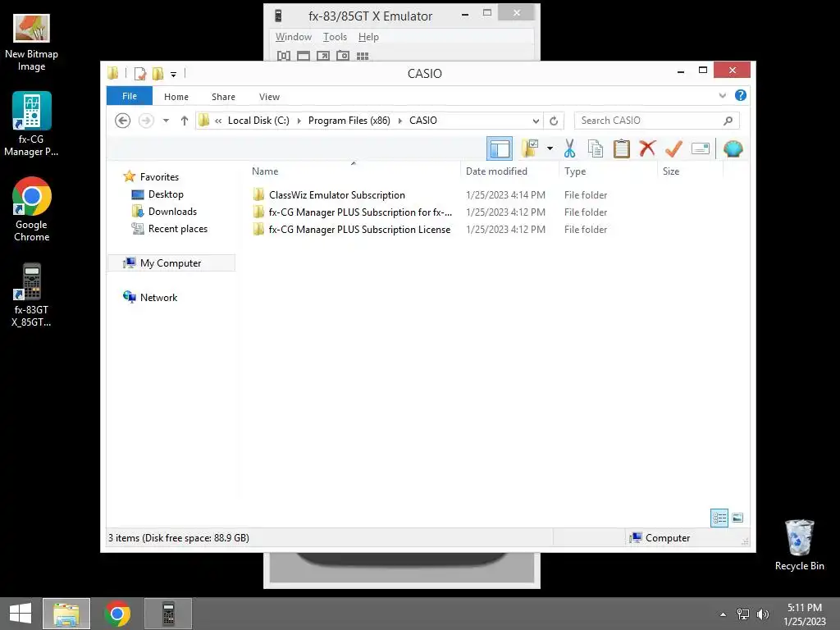Open fx-CG Manager P... desktop shortcut
The width and height of the screenshot is (840, 630).
pyautogui.click(x=31, y=125)
